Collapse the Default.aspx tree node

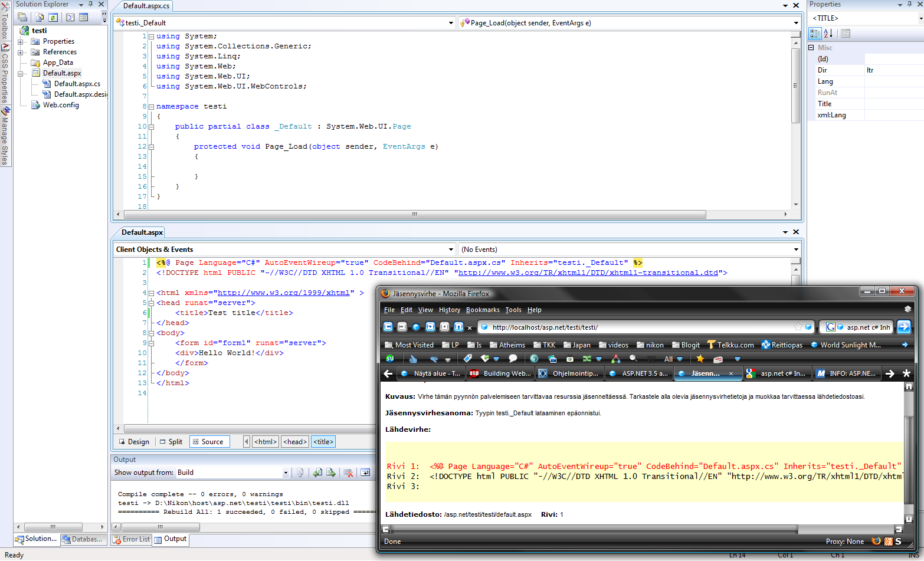(x=21, y=74)
